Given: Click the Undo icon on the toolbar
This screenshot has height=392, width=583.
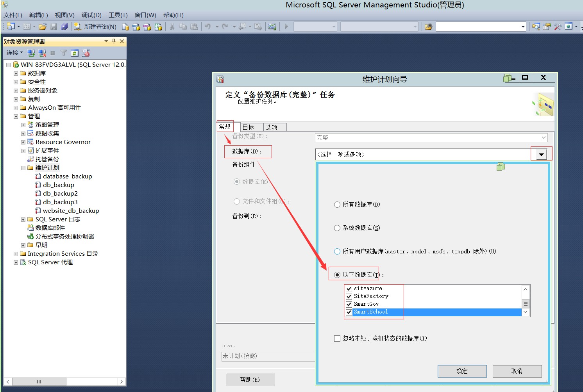Looking at the screenshot, I should 207,26.
